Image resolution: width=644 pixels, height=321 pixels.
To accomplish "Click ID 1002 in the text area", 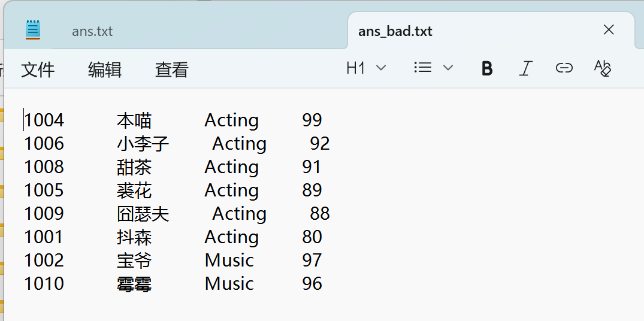I will pyautogui.click(x=44, y=261).
